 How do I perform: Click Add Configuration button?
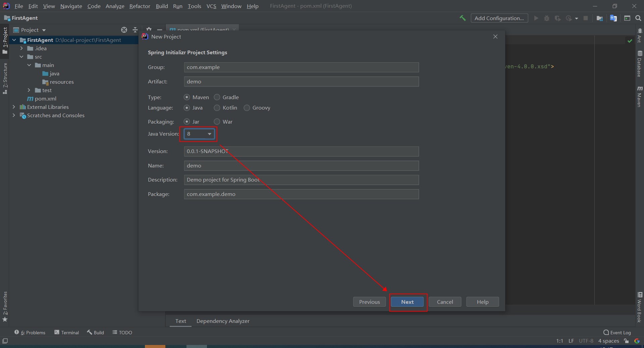point(499,18)
